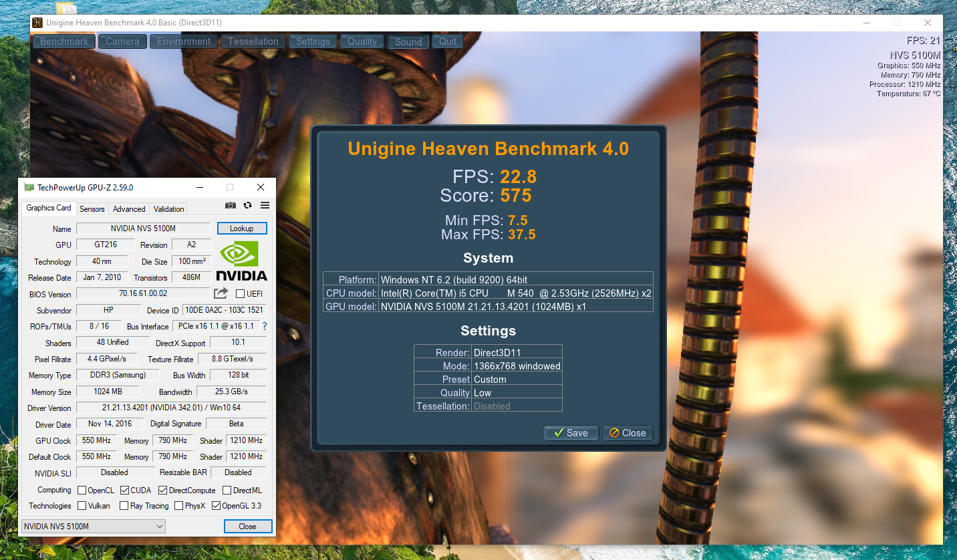The image size is (957, 560).
Task: Open the NVIDIA NVS 5100M GPU selector dropdown
Action: (x=94, y=526)
